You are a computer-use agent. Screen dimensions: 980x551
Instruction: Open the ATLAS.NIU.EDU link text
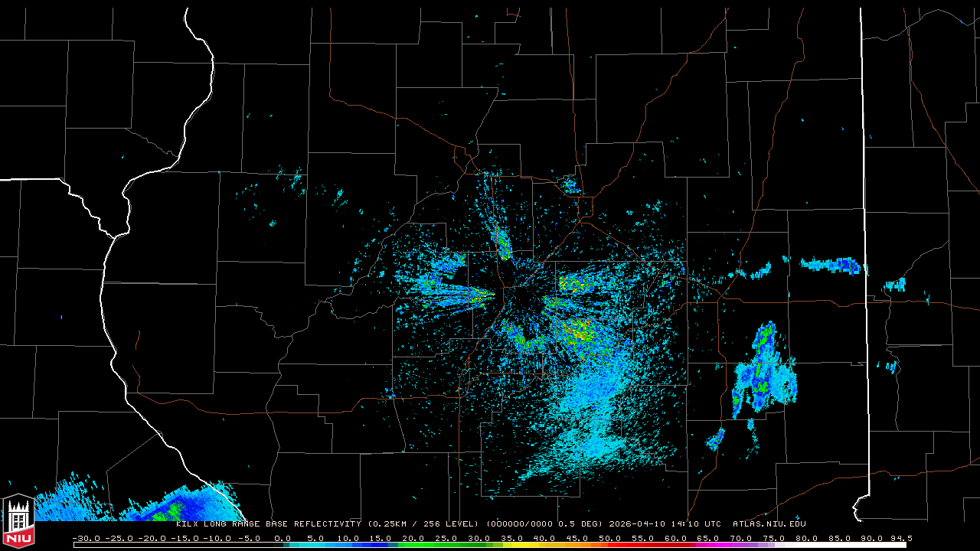point(769,524)
